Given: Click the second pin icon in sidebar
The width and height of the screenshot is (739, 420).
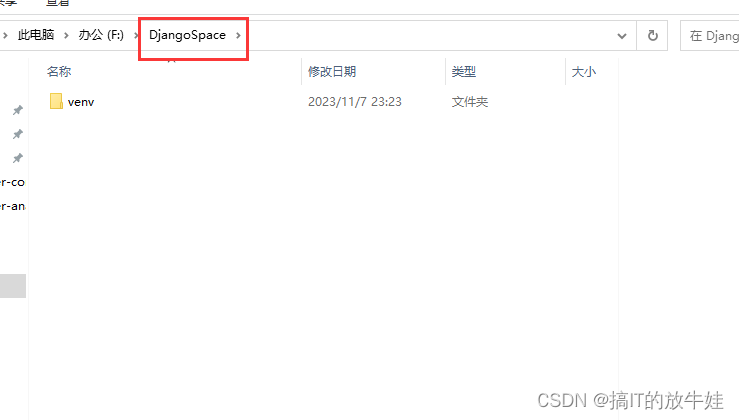Looking at the screenshot, I should (x=18, y=134).
